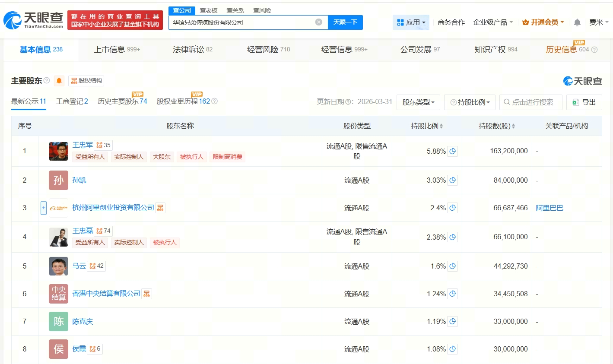Switch to 股权变更历程 162 sub-tab

[x=183, y=101]
